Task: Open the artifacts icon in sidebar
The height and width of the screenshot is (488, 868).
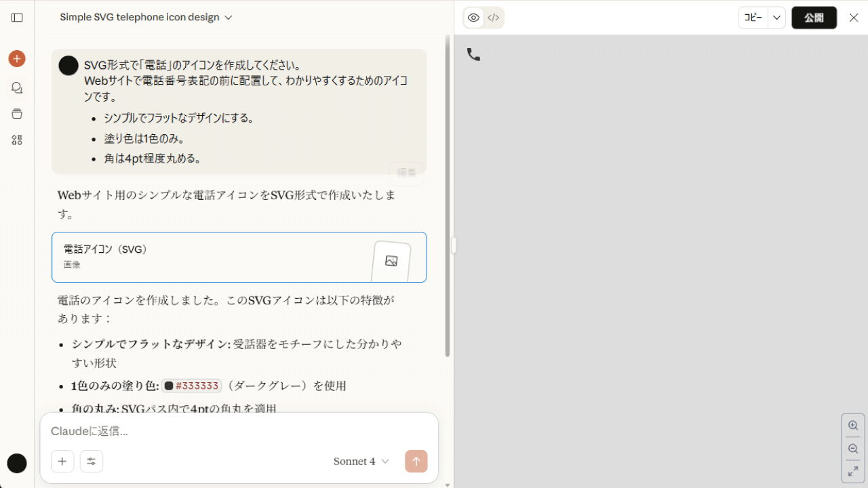Action: tap(17, 140)
